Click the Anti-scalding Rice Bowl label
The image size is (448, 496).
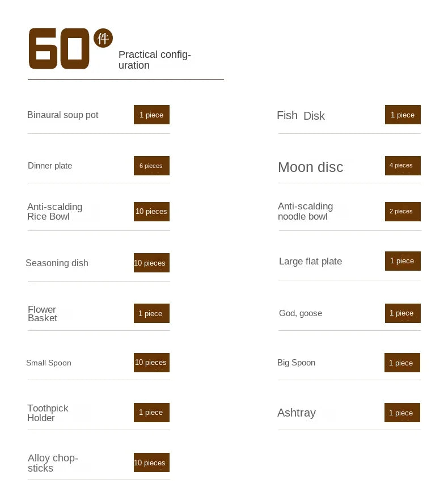pyautogui.click(x=54, y=212)
